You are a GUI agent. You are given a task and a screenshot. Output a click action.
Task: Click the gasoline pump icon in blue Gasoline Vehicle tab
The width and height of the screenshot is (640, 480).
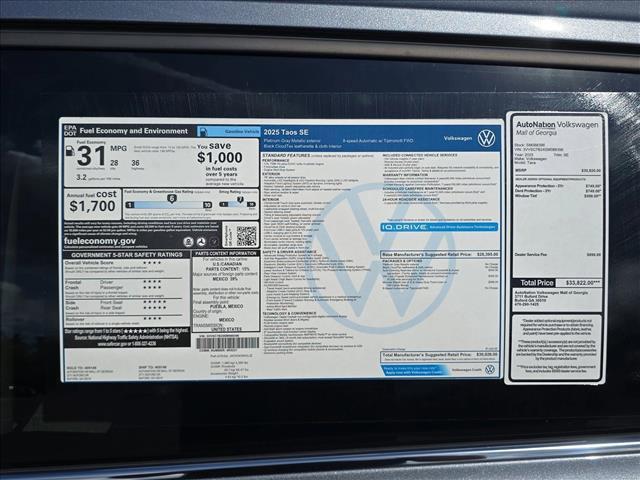203,132
